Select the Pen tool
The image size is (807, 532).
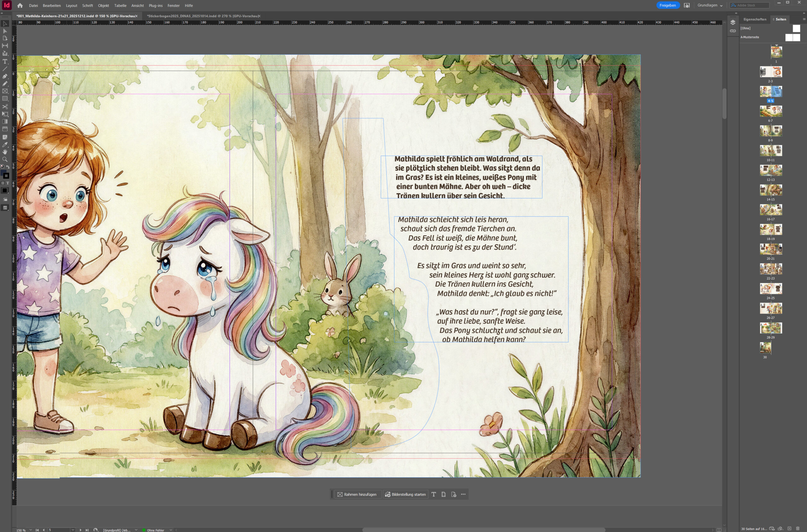click(x=5, y=76)
